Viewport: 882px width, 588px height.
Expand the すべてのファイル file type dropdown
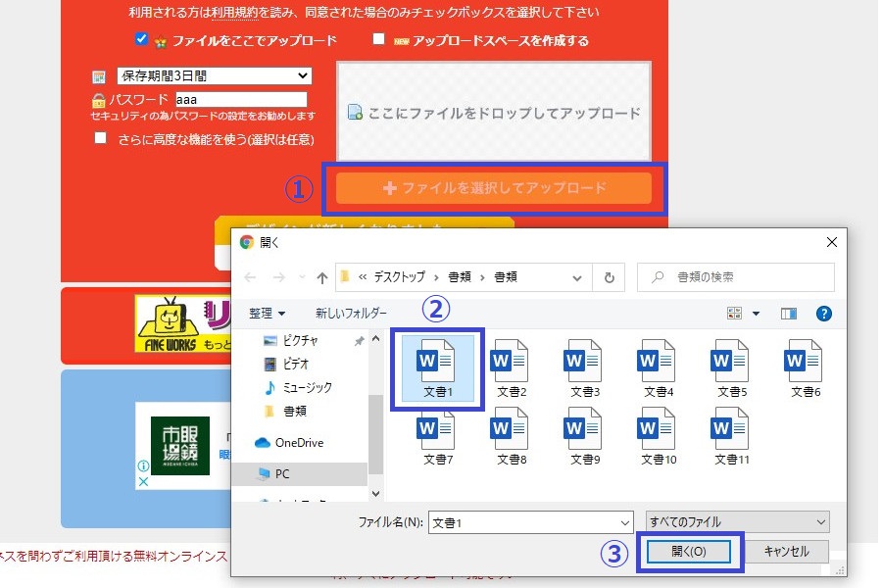[x=738, y=522]
